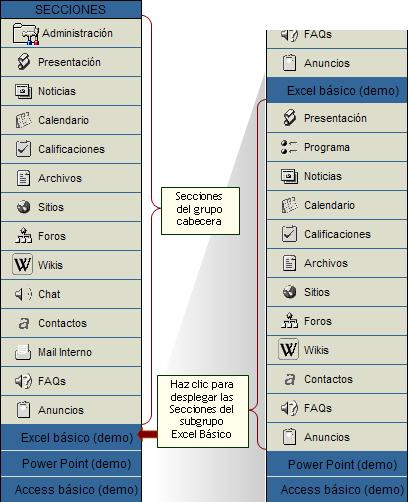
Task: Select the Chat speaker icon
Action: tap(23, 294)
